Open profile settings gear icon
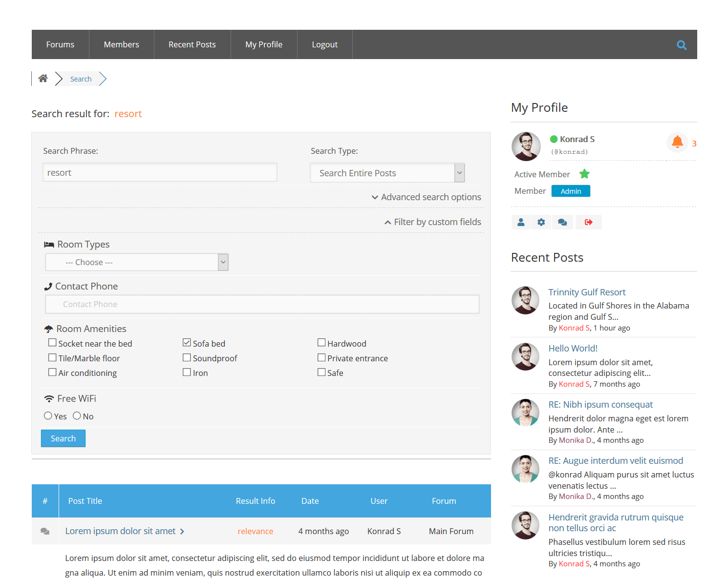Screen dimensions: 728x580 coord(541,222)
